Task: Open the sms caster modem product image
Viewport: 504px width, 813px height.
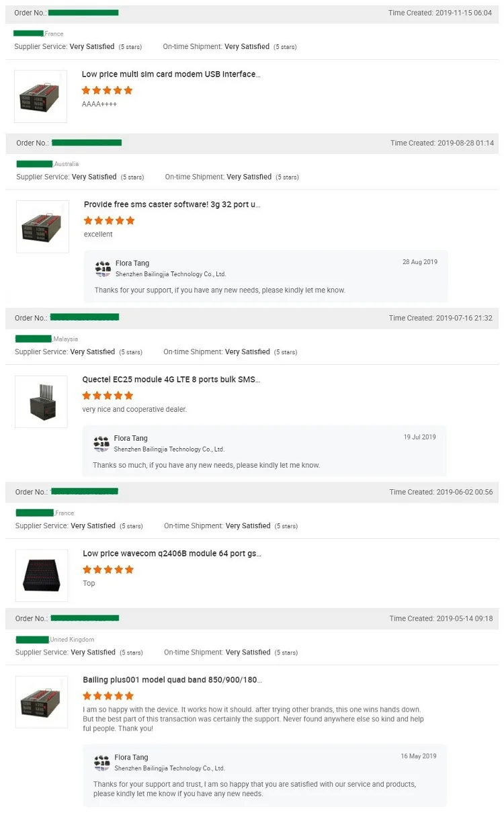Action: pyautogui.click(x=42, y=227)
